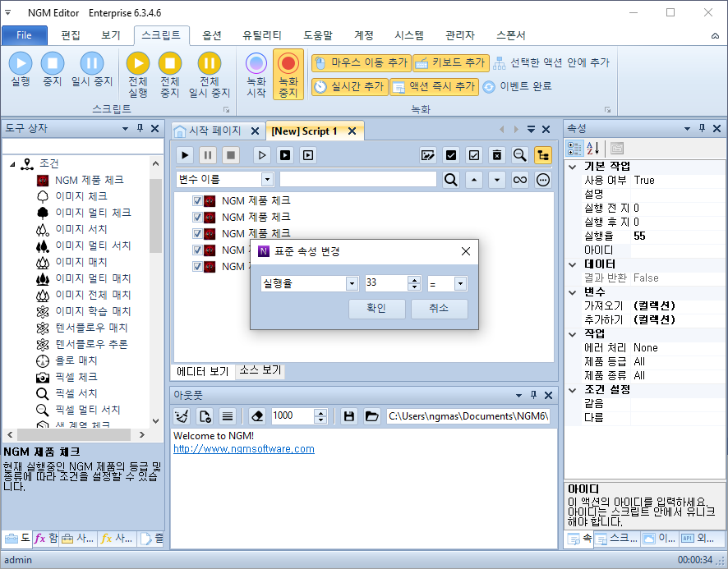Viewport: 728px width, 569px height.
Task: Click the blue 일시 중지 pause button
Action: coord(91,69)
